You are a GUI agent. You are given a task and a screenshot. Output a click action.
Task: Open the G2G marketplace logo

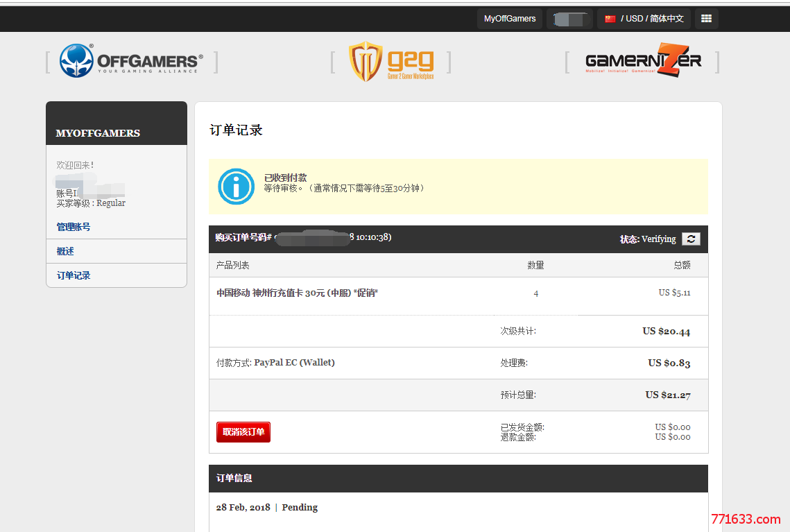pos(391,62)
